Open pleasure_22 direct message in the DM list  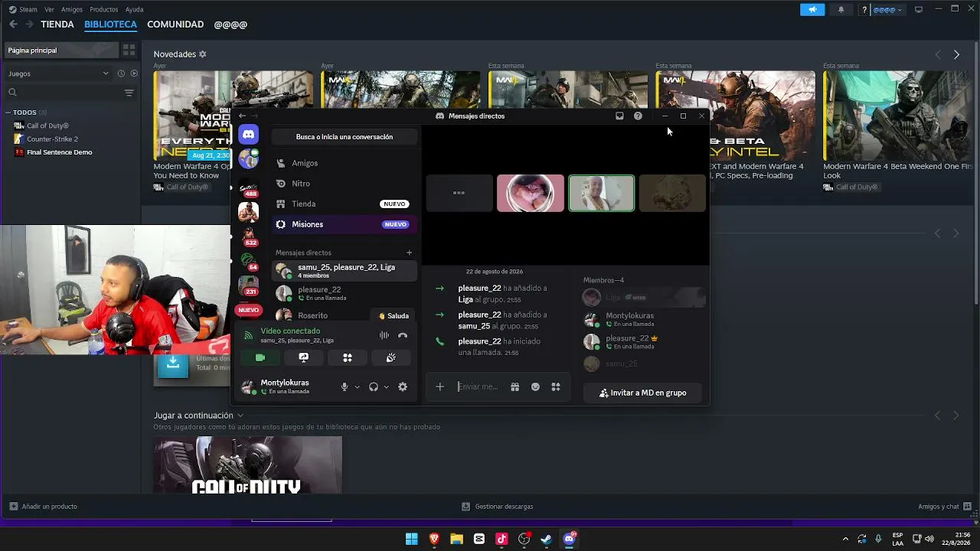[345, 293]
